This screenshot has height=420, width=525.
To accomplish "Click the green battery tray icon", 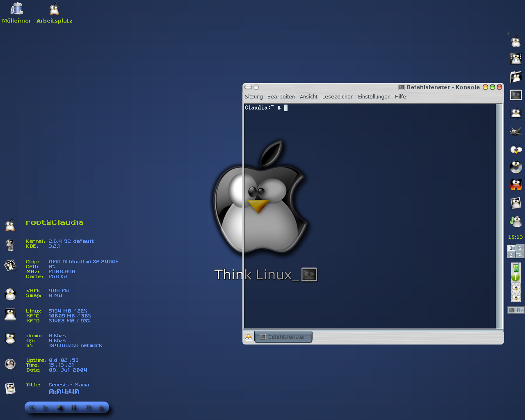I will pyautogui.click(x=516, y=268).
